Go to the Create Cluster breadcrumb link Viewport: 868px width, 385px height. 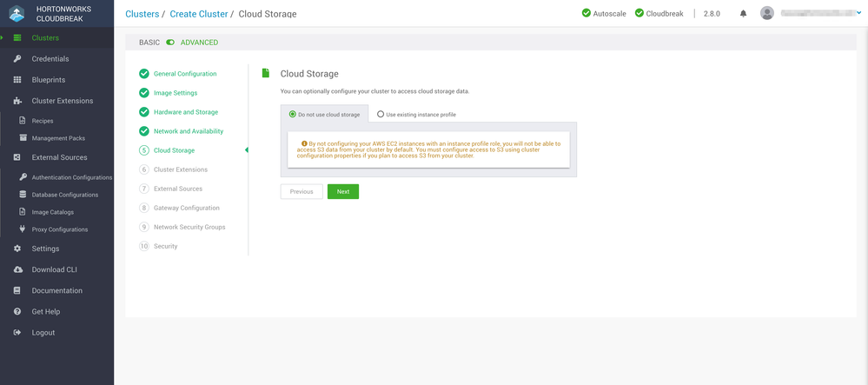click(x=199, y=14)
